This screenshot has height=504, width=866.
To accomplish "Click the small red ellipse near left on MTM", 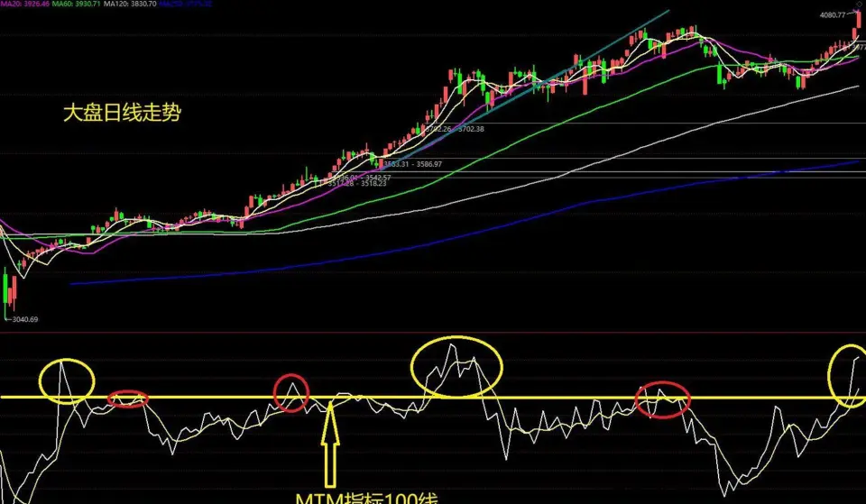I will tap(127, 399).
